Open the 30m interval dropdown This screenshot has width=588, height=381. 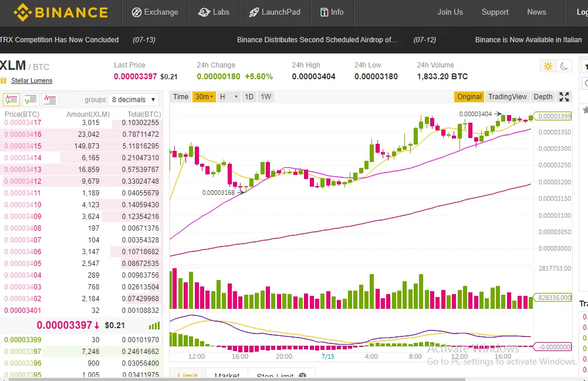(204, 97)
